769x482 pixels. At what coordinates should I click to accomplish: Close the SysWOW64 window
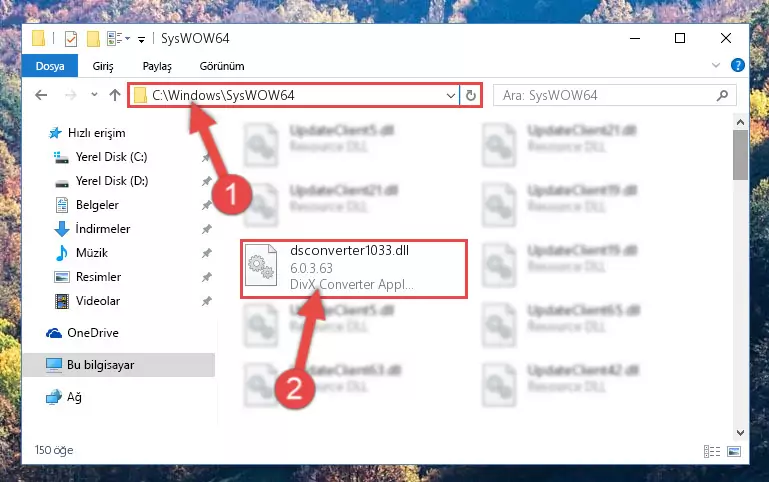[726, 38]
